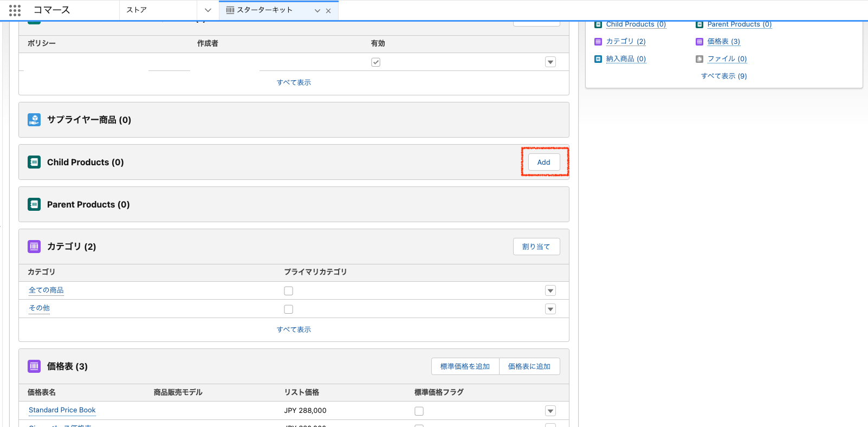Image resolution: width=868 pixels, height=427 pixels.
Task: Click the Parent Products section icon
Action: [x=34, y=204]
